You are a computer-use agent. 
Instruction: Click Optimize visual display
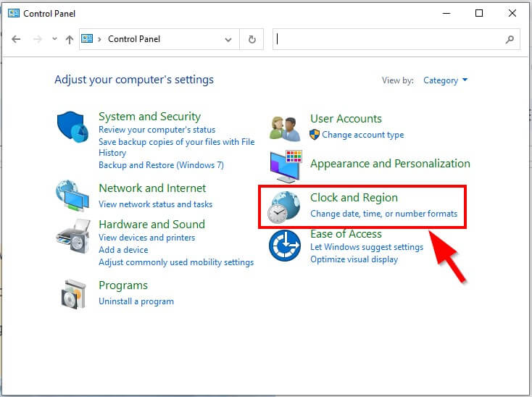[354, 259]
